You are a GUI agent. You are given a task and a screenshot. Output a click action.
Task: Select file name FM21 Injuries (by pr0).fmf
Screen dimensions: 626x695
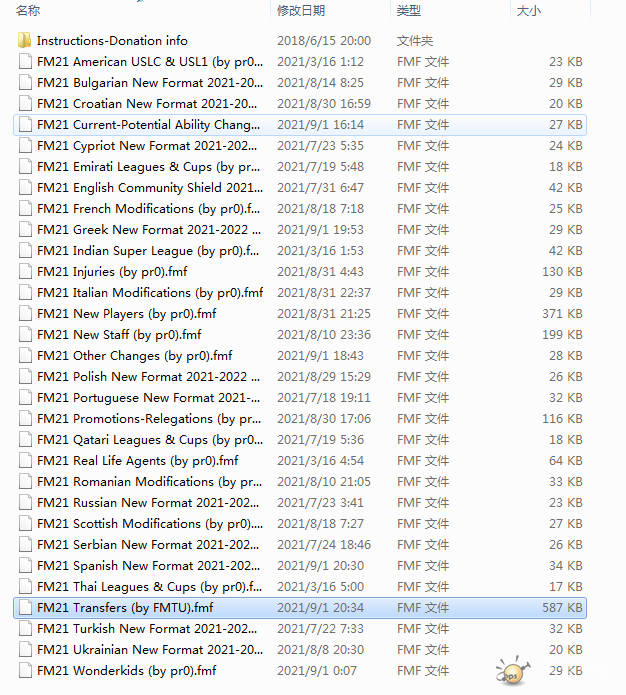[112, 272]
